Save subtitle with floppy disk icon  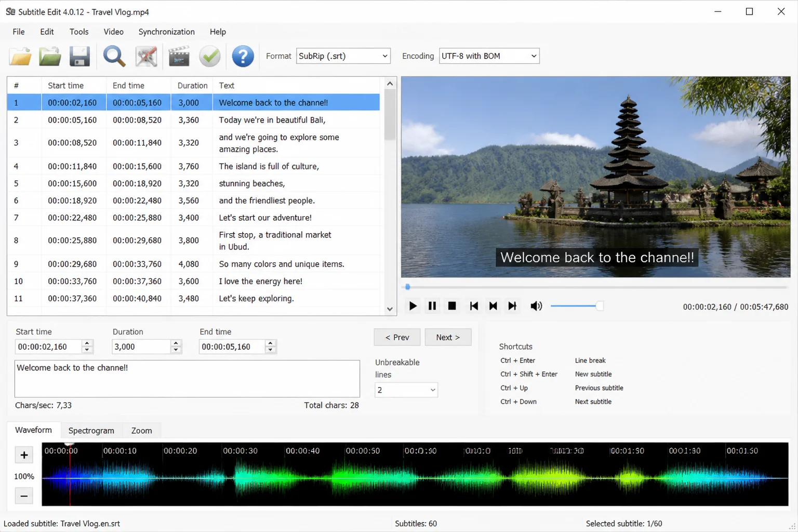point(79,56)
